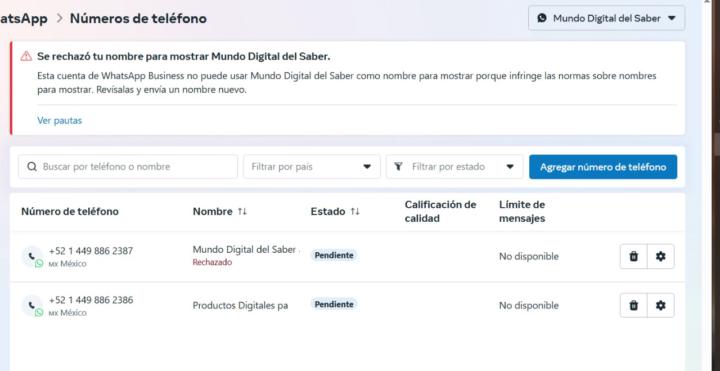Open settings for +52 1 449 886 2386
Screen dimensions: 720x371
pyautogui.click(x=661, y=305)
